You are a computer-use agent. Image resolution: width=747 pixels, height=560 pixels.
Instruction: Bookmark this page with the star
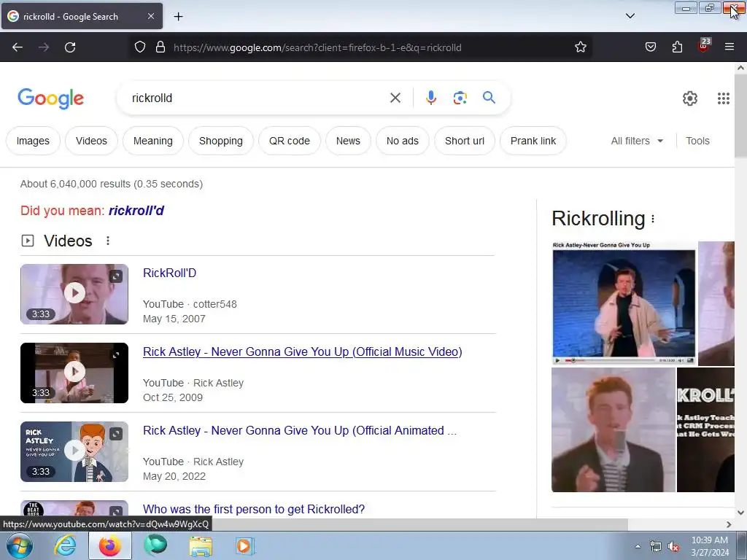click(x=580, y=47)
